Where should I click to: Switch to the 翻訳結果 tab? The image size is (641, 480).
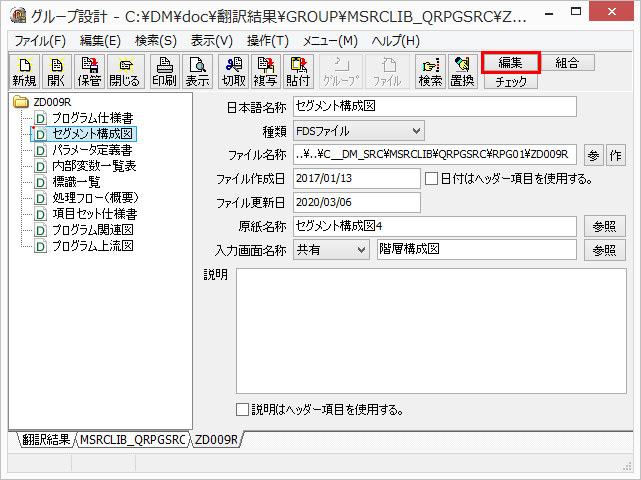coord(46,440)
